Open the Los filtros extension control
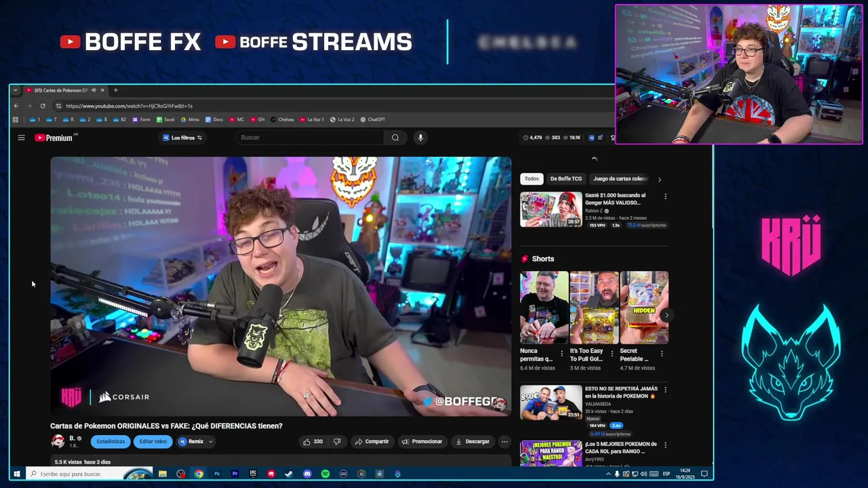The width and height of the screenshot is (868, 488). click(182, 138)
